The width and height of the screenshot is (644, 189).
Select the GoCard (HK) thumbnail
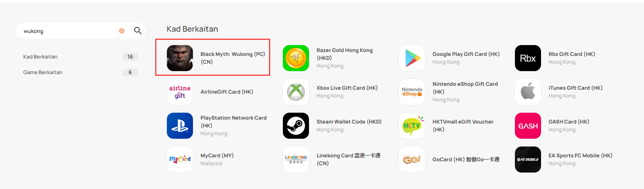[x=412, y=160]
